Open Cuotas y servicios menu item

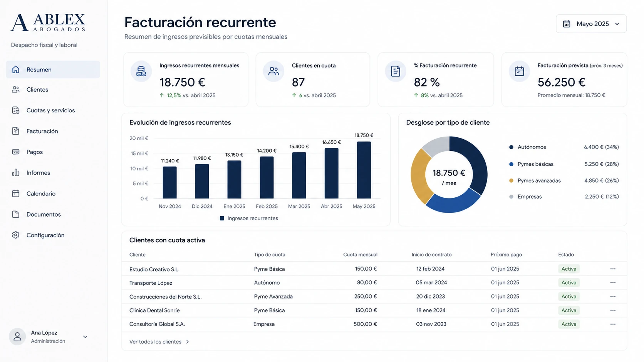(x=53, y=110)
